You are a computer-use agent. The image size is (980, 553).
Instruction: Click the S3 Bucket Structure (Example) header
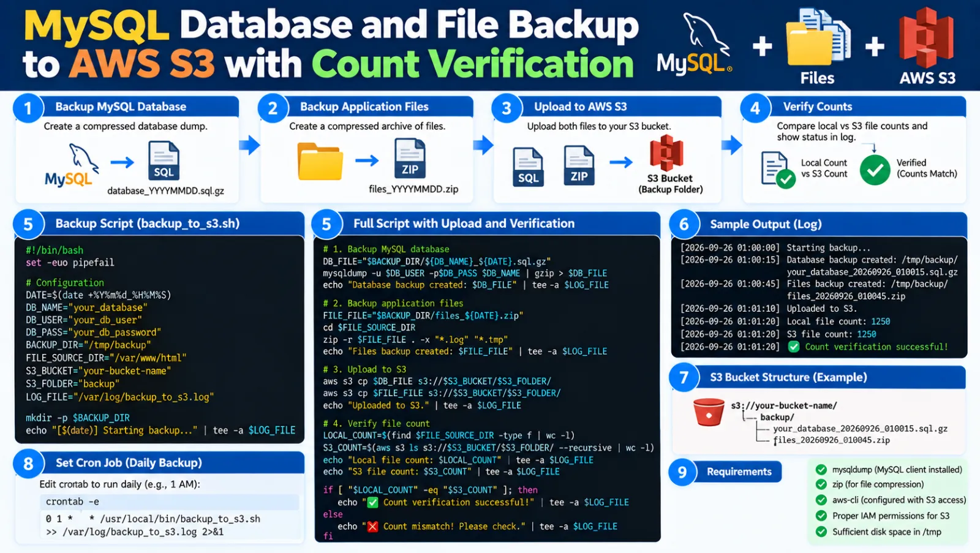tap(818, 377)
